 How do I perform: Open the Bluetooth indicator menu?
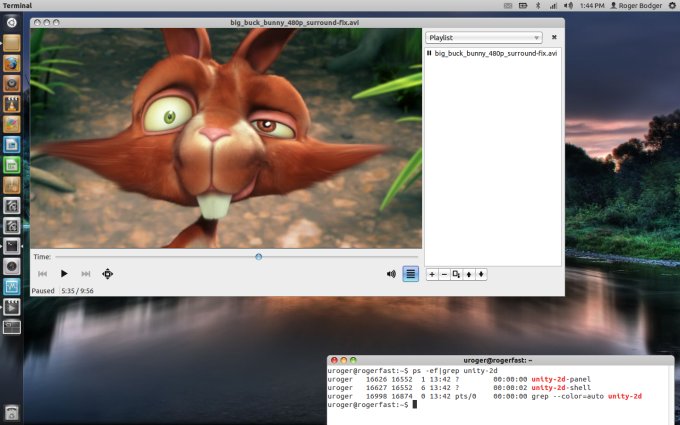538,6
